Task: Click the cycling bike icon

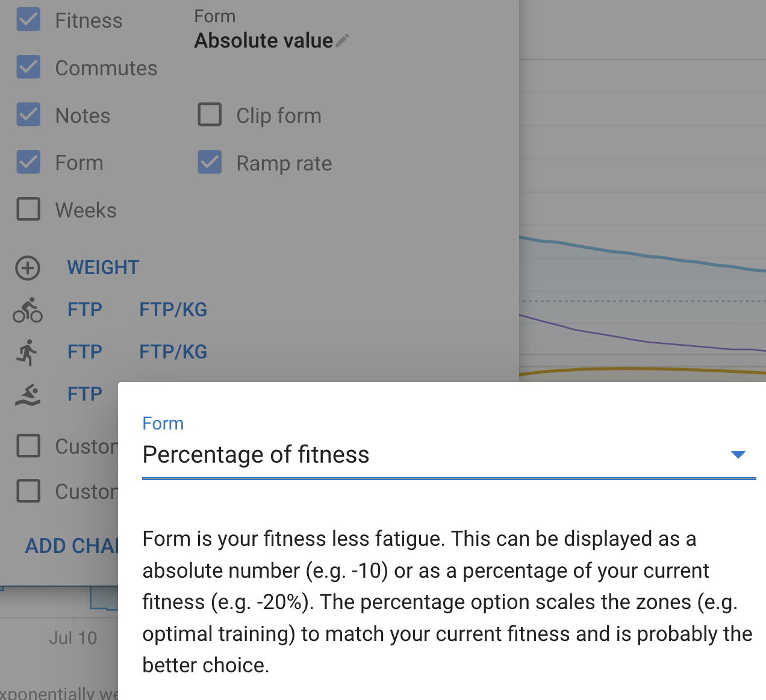Action: pos(28,310)
